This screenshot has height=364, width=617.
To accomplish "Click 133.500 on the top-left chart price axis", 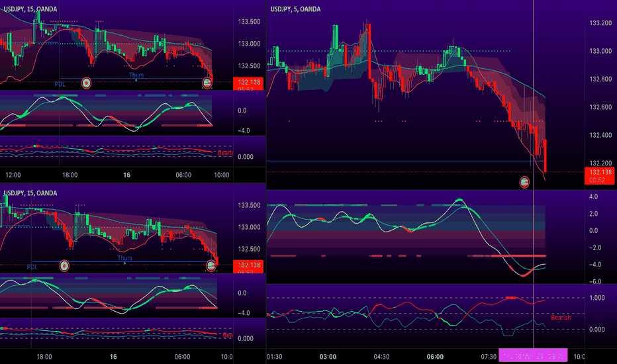I will (249, 22).
